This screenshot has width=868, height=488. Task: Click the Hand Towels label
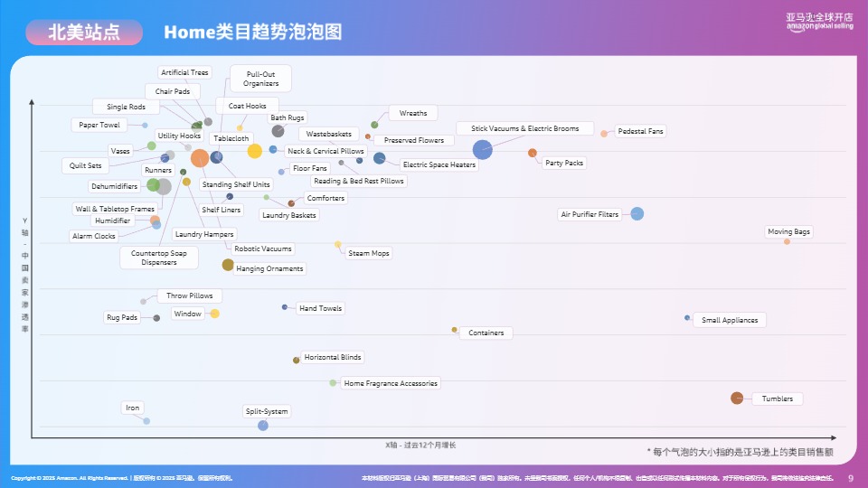point(320,308)
